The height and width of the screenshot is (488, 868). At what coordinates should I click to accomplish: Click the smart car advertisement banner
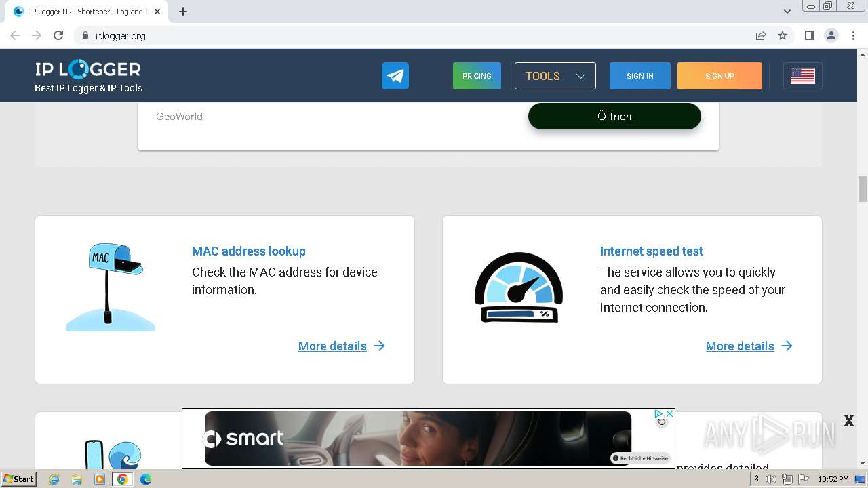click(418, 439)
